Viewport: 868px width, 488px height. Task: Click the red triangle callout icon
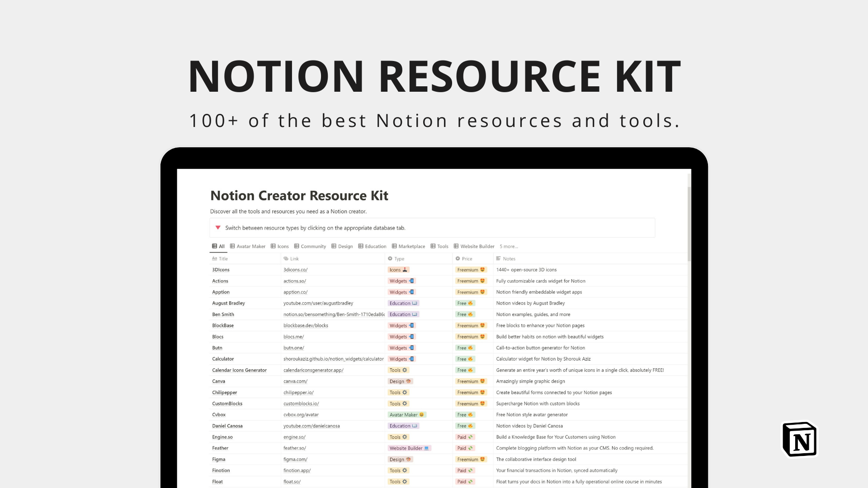(x=218, y=228)
